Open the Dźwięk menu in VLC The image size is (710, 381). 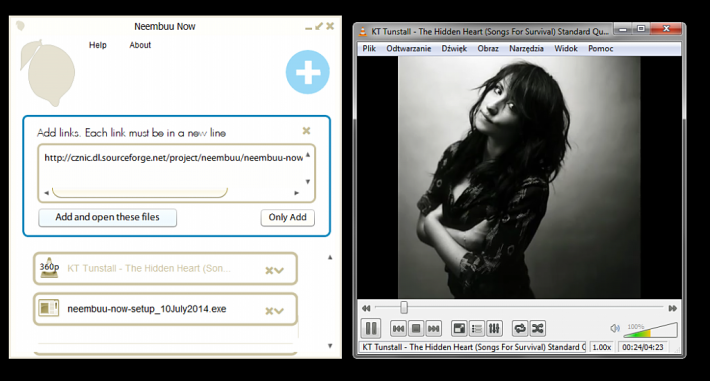click(x=454, y=48)
